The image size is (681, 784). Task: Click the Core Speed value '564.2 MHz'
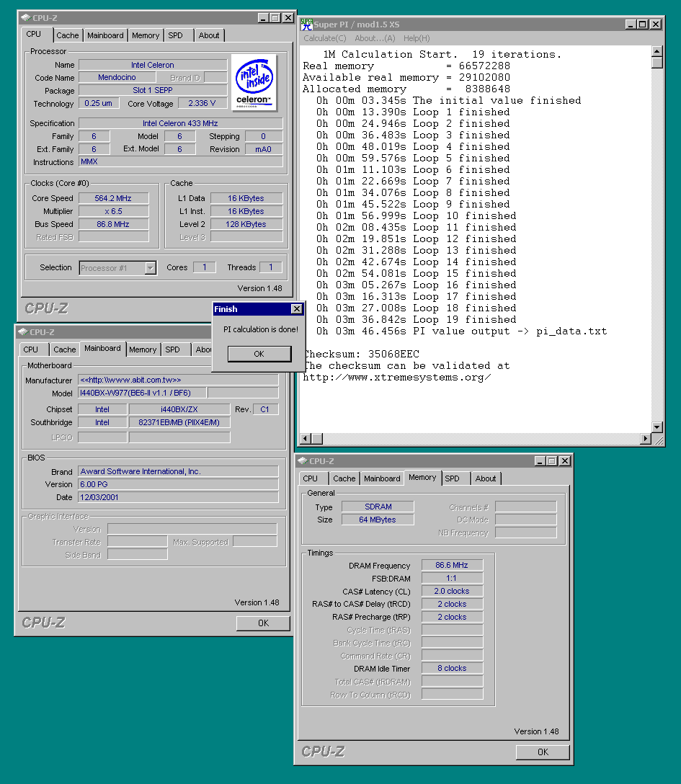coord(114,198)
